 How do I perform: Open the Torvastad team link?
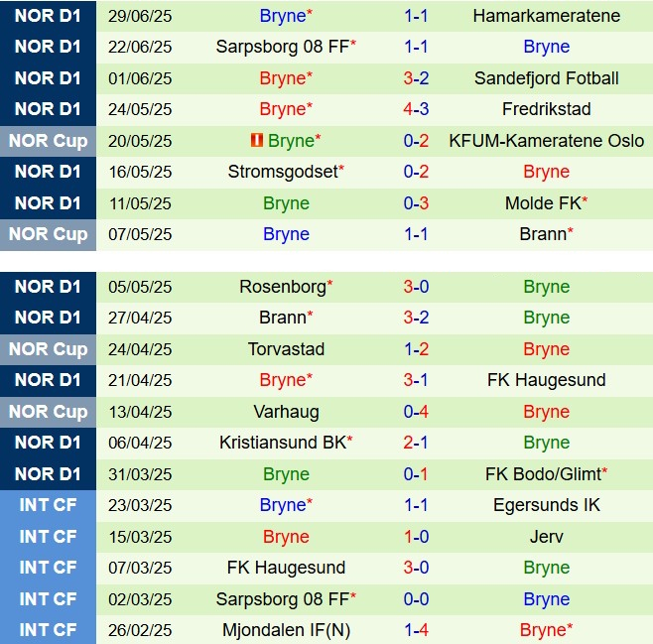tap(286, 349)
